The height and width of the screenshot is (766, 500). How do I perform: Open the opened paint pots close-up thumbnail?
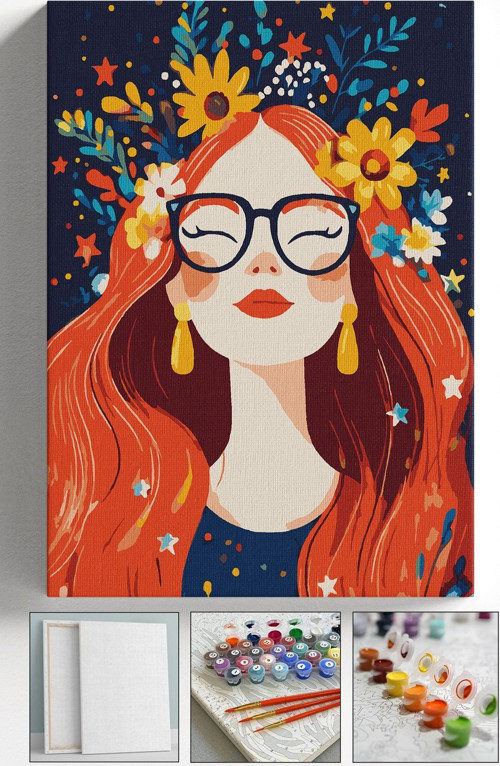[x=426, y=687]
